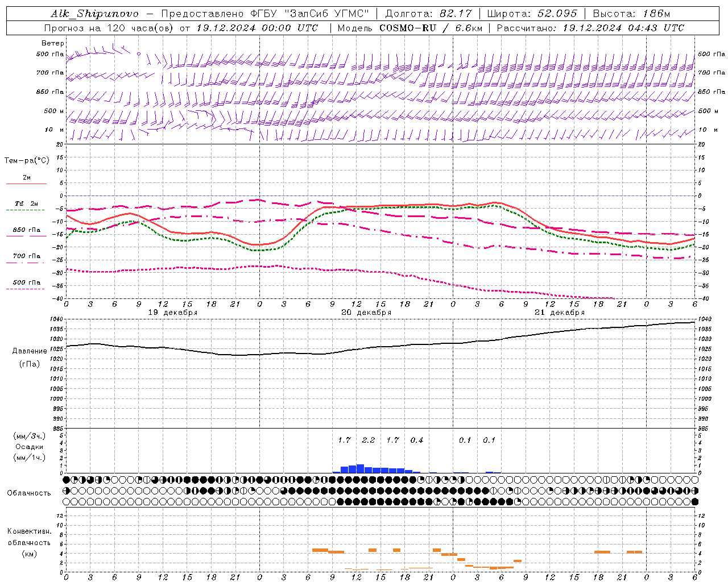
Task: Click the "2м" temperature legend entry
Action: [x=27, y=177]
